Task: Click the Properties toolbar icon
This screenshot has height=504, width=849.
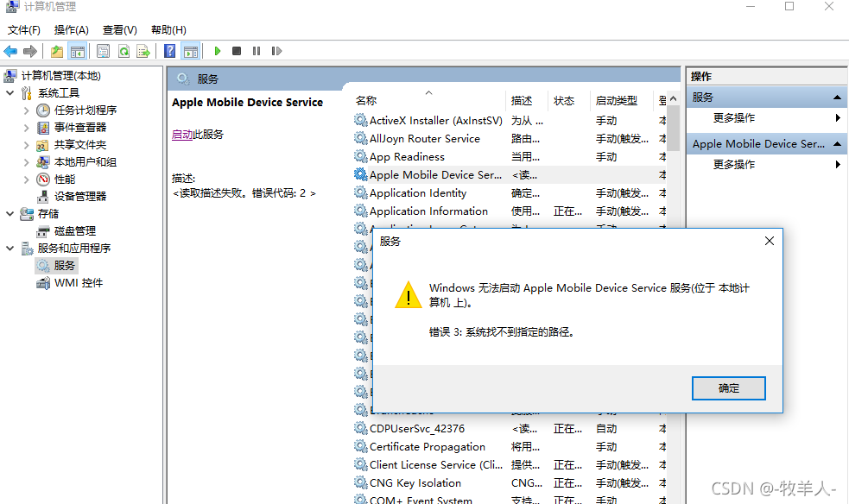Action: pyautogui.click(x=103, y=52)
